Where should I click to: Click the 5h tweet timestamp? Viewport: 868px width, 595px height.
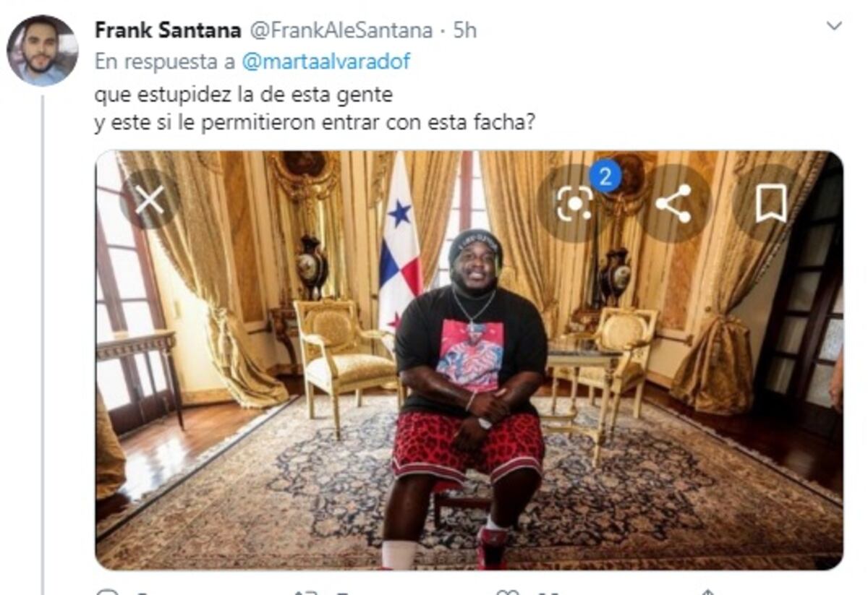click(465, 31)
